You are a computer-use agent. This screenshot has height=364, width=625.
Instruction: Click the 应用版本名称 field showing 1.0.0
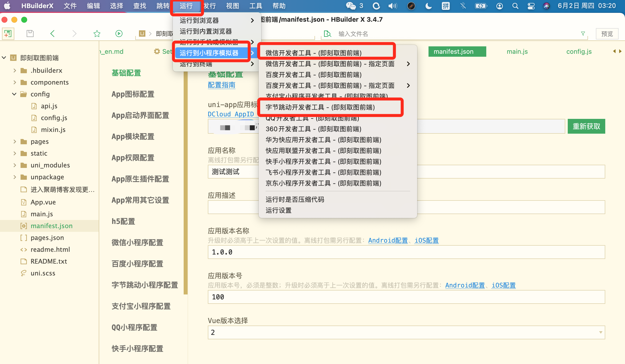pos(406,252)
